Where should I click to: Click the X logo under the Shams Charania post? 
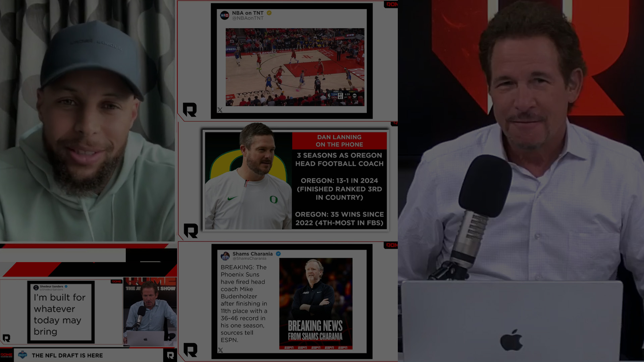click(x=220, y=350)
